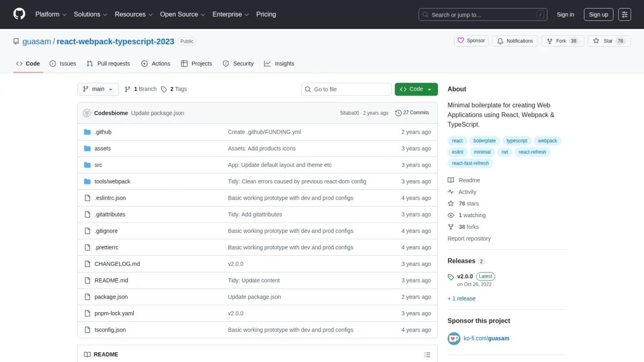
Task: Click the package.json file icon
Action: (x=87, y=297)
